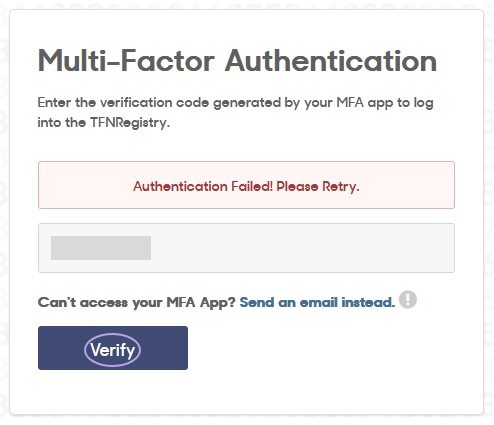Select the Multi-Factor Authentication heading
This screenshot has height=425, width=494.
[237, 61]
